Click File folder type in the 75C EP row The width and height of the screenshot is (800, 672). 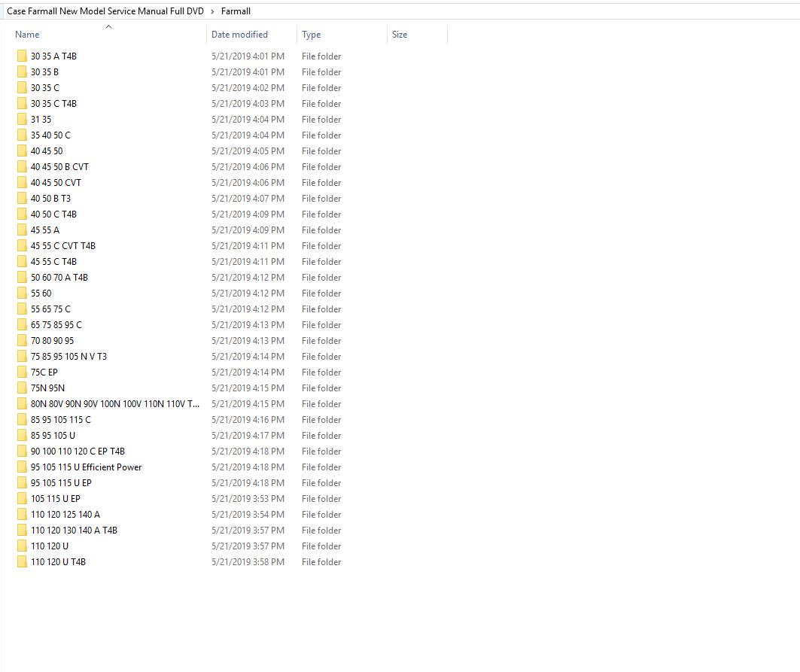pyautogui.click(x=321, y=372)
